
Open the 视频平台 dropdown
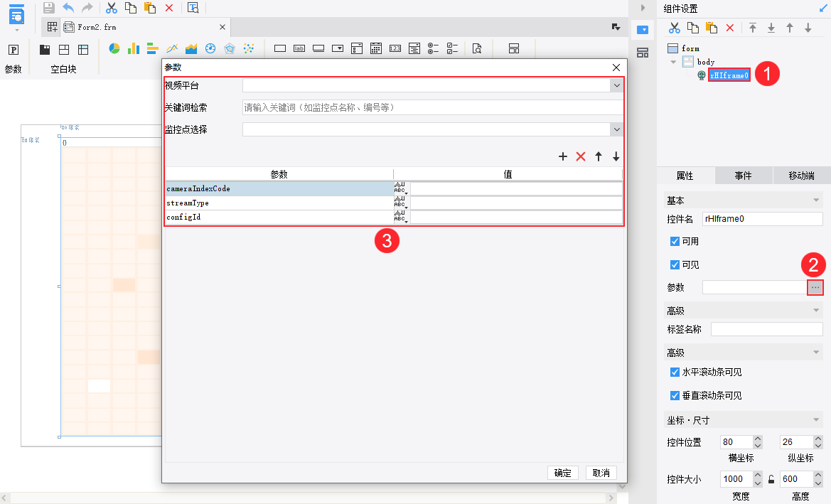pyautogui.click(x=617, y=85)
